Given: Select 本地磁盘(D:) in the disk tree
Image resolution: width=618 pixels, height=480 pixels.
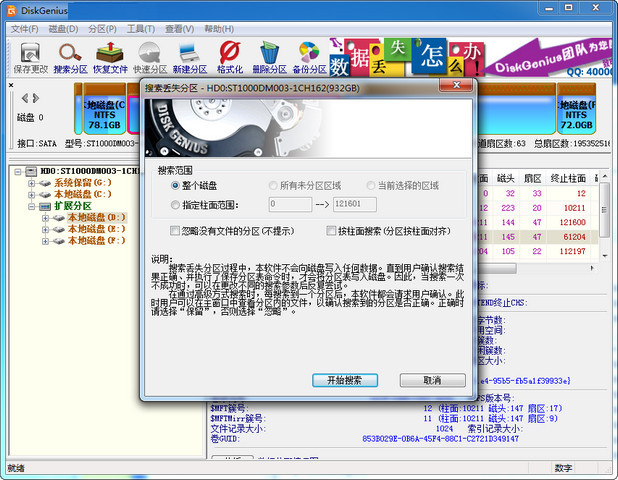Looking at the screenshot, I should pos(96,217).
